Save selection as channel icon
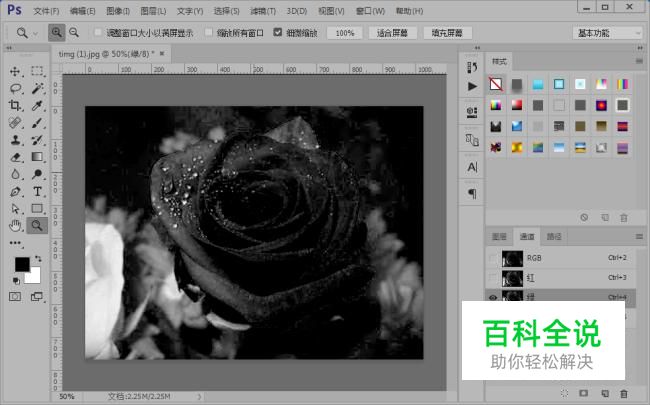This screenshot has width=650, height=405. click(x=584, y=393)
